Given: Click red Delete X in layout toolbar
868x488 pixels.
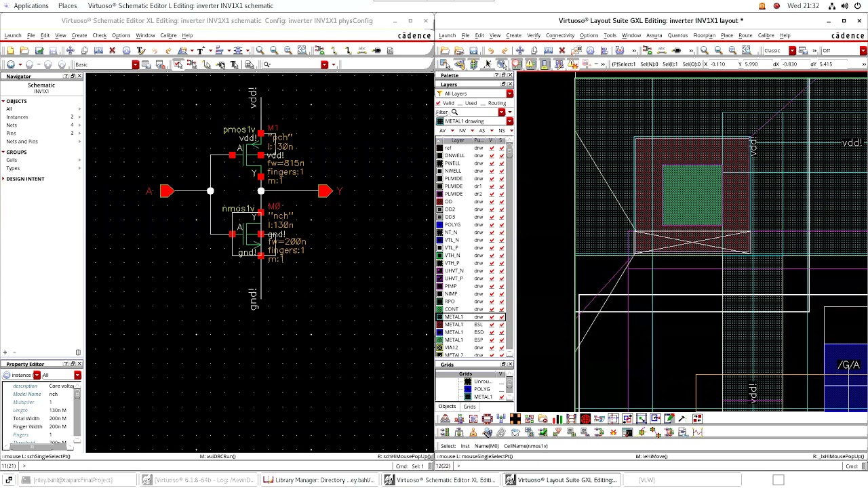Looking at the screenshot, I should [x=561, y=50].
